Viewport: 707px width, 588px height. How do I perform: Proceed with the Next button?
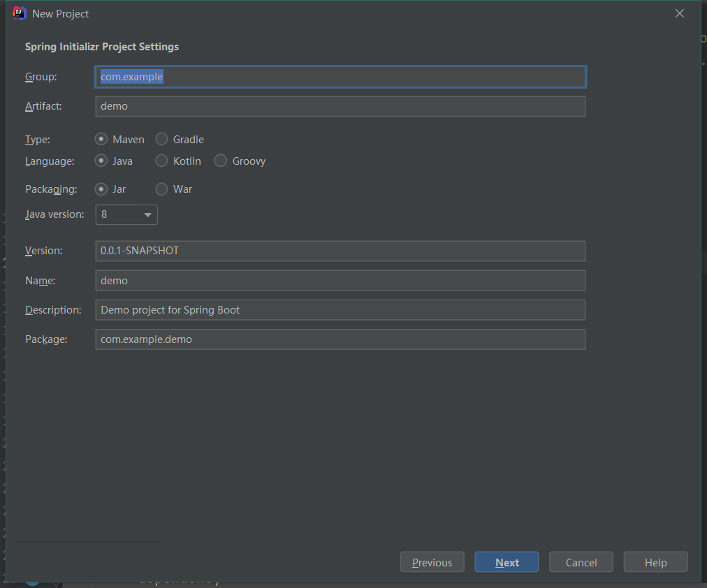point(506,562)
